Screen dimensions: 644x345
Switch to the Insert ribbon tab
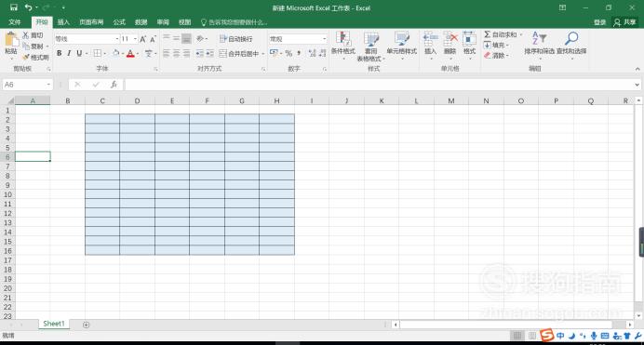(x=63, y=22)
